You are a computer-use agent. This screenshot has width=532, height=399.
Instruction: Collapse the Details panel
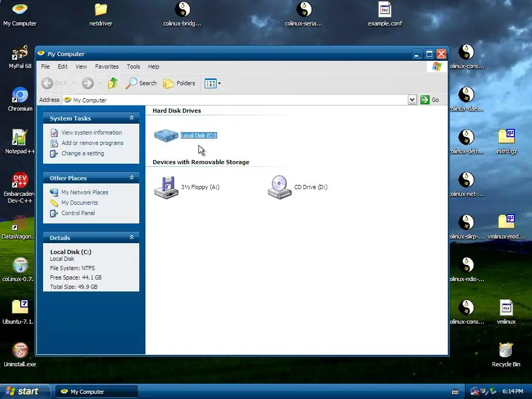click(131, 237)
